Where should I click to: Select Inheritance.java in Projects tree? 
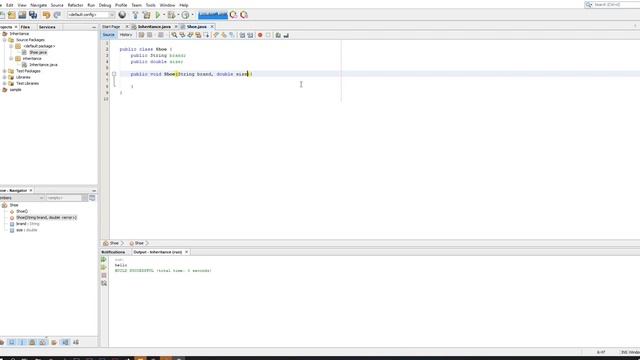[x=43, y=65]
